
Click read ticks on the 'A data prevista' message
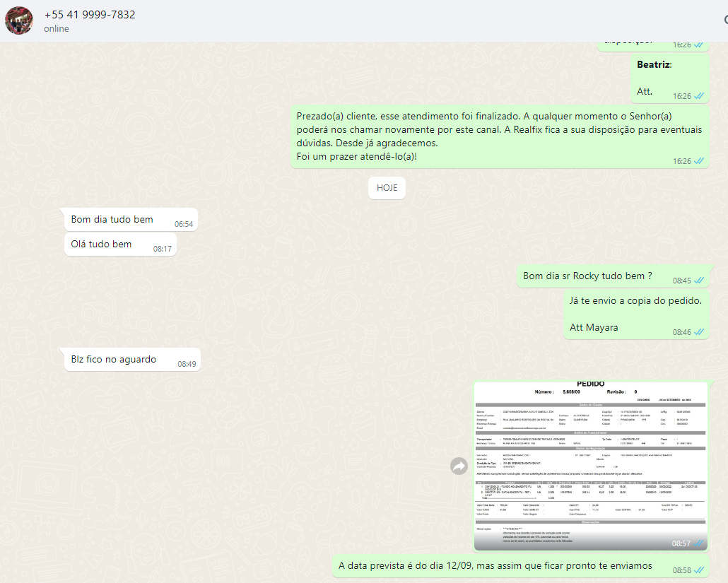pyautogui.click(x=698, y=570)
